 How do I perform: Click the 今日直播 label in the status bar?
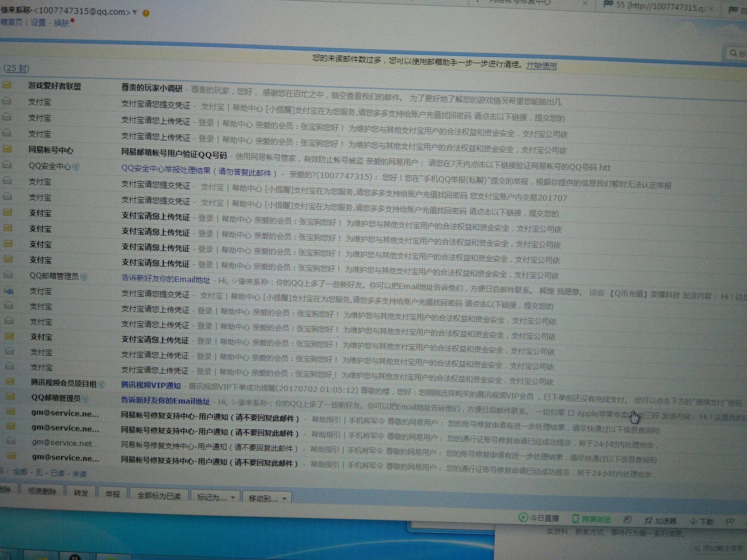pyautogui.click(x=544, y=518)
